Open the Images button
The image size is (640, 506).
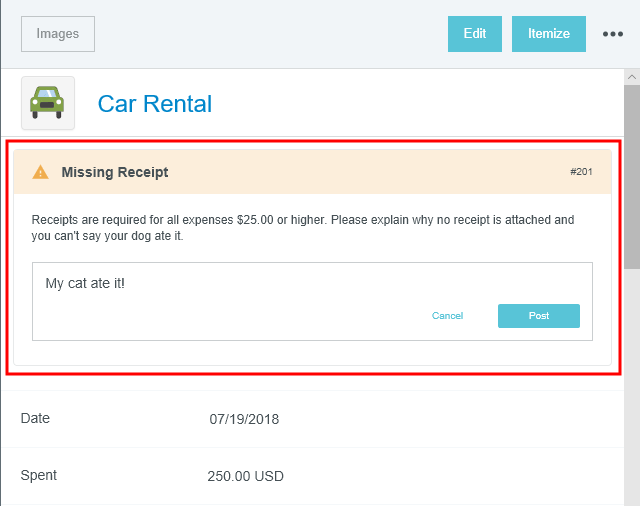point(58,34)
